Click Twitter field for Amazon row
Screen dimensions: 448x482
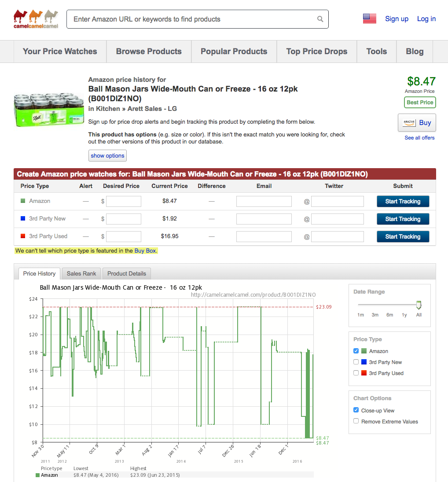pos(338,201)
